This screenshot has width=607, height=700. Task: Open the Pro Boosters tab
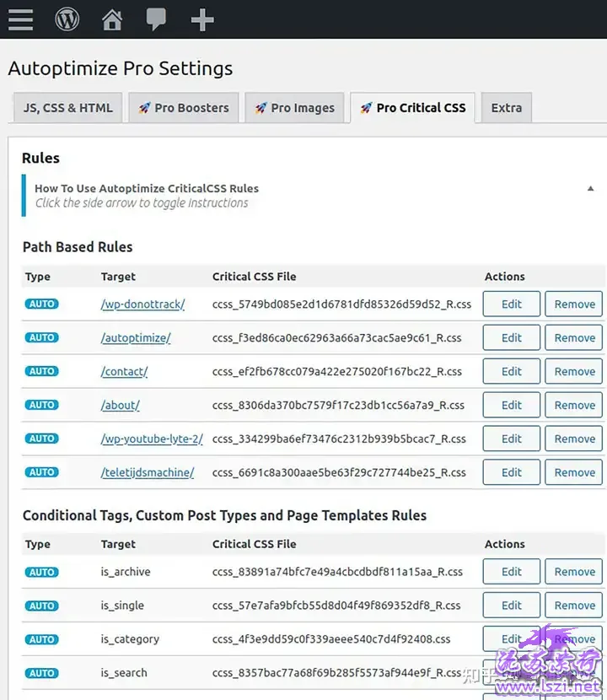pos(184,108)
